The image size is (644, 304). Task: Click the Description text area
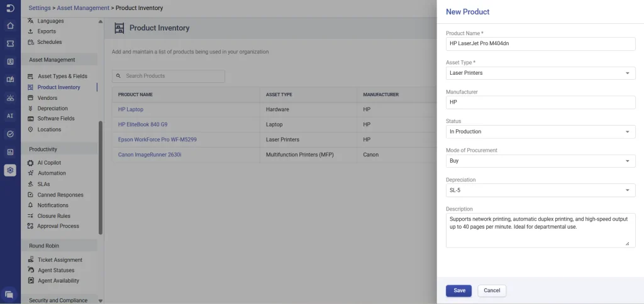[x=540, y=230]
